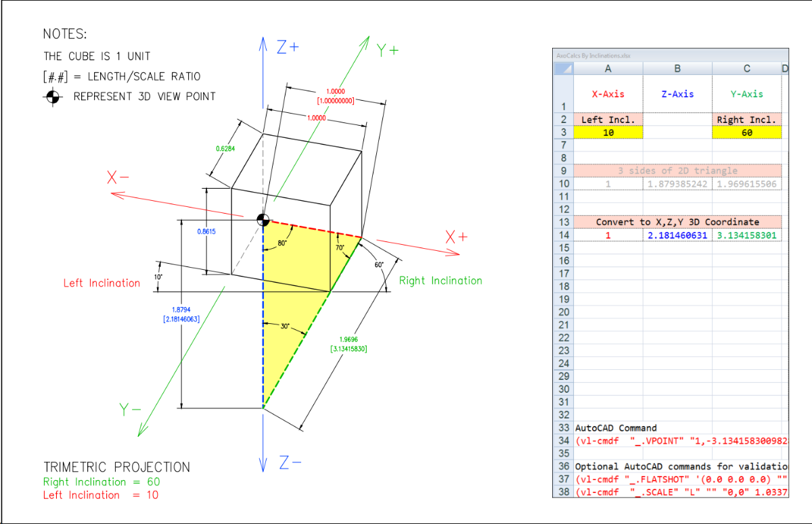Select the green cell 3.134158301
This screenshot has height=524, width=812.
coord(747,235)
